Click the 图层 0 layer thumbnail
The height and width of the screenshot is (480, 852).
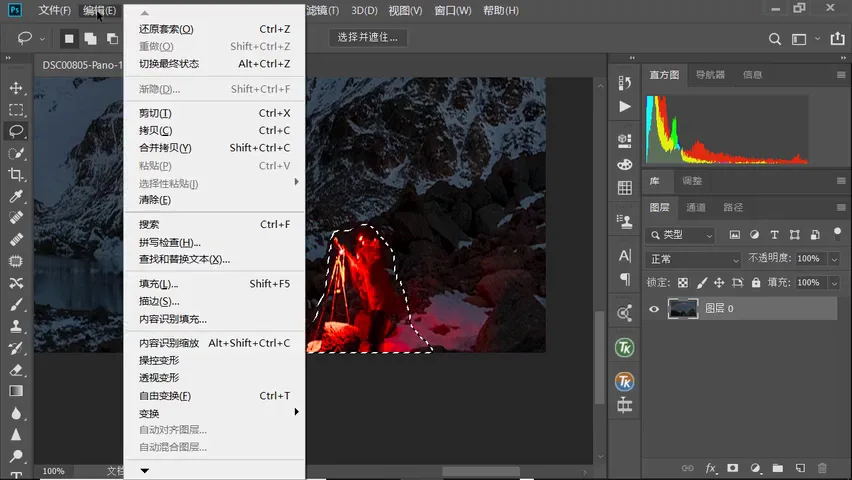click(x=683, y=309)
